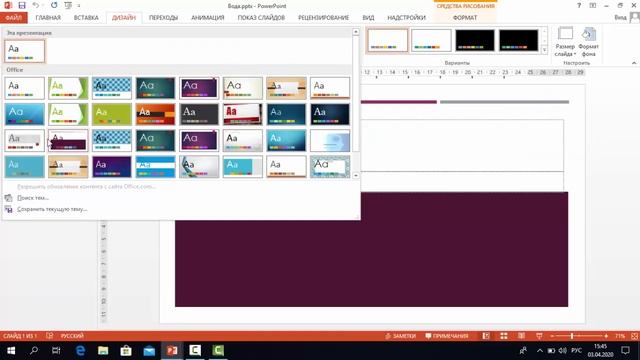This screenshot has height=360, width=640.
Task: Open the Undo history dropdown arrow
Action: [43, 5]
